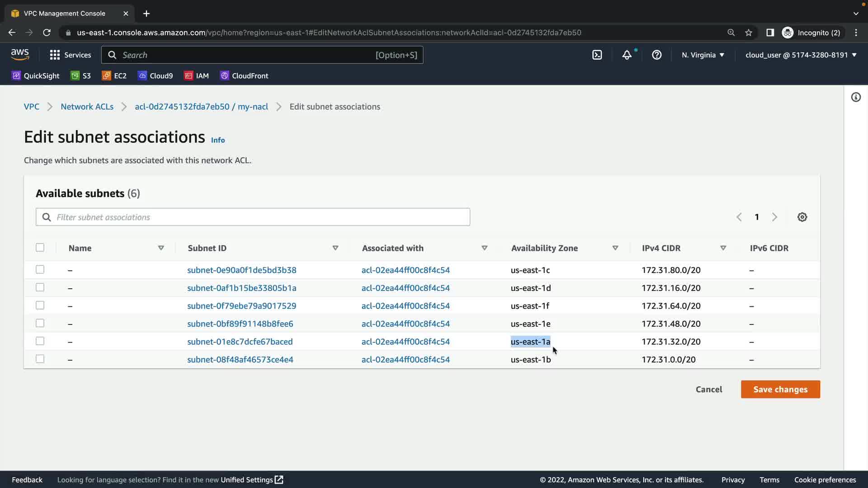Open the info panel icon at right edge
The image size is (868, 488).
(856, 97)
